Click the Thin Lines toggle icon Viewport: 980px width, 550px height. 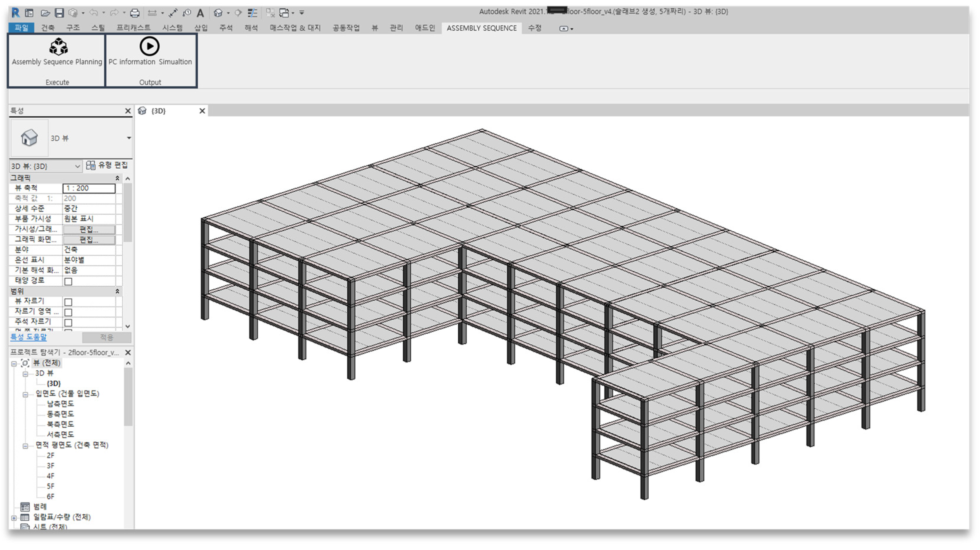click(252, 13)
